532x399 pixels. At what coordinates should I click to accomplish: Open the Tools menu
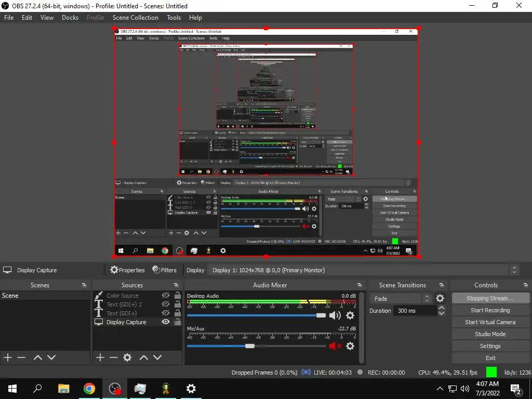tap(174, 18)
